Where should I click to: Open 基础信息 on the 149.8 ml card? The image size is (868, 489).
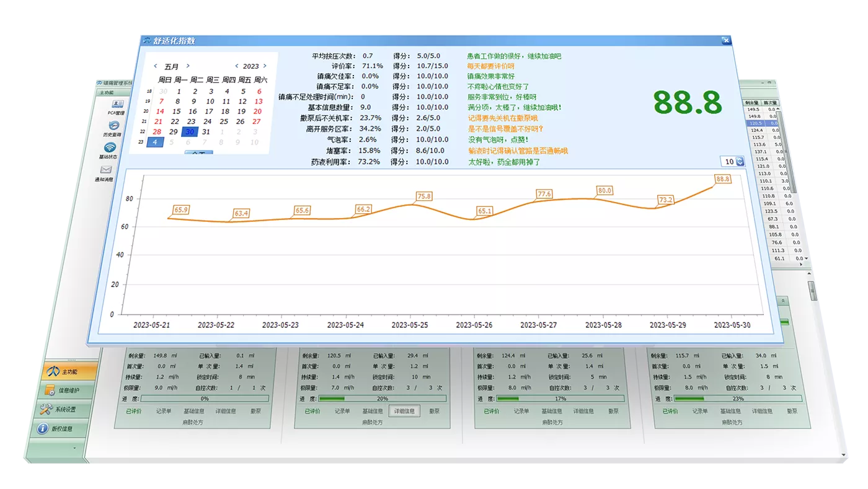[193, 411]
